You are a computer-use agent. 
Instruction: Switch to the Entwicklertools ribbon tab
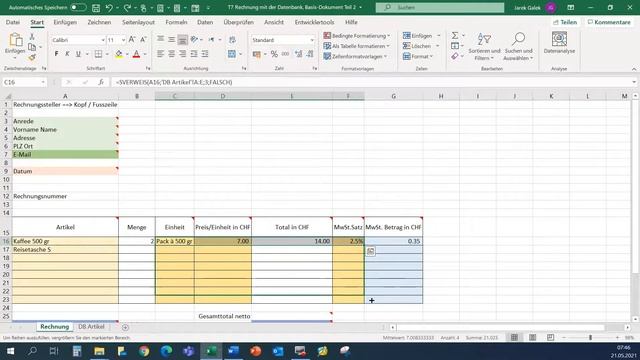coord(314,22)
